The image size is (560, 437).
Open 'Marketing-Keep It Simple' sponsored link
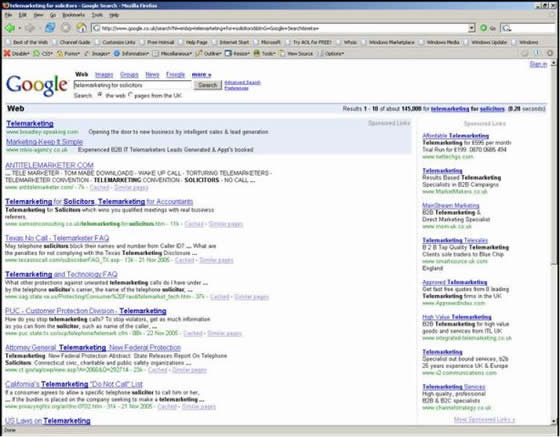pos(45,142)
